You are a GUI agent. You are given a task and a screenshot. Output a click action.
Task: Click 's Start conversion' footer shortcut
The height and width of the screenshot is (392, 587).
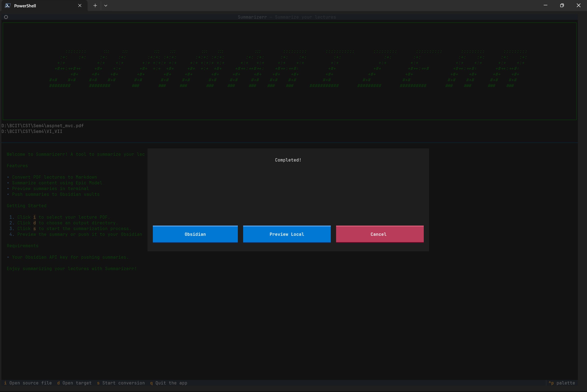click(121, 383)
